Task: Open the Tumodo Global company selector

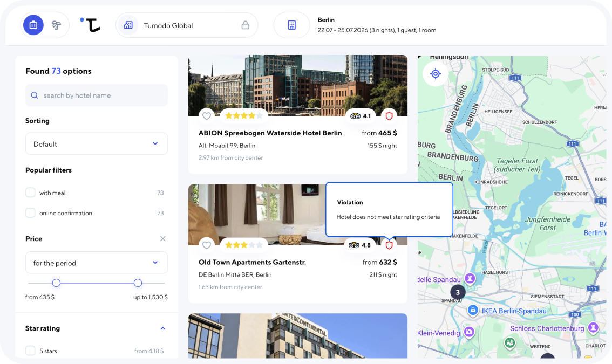Action: click(187, 25)
